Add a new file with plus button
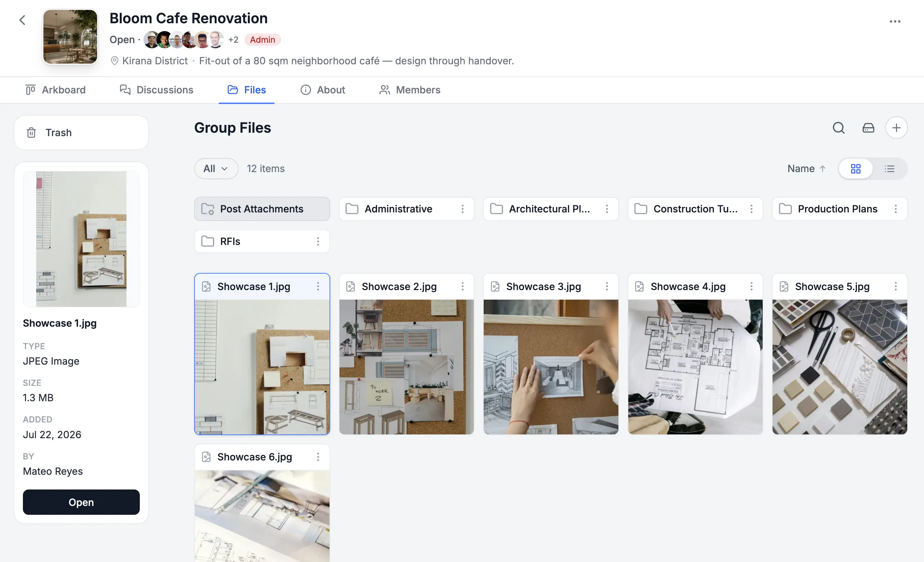 [896, 128]
